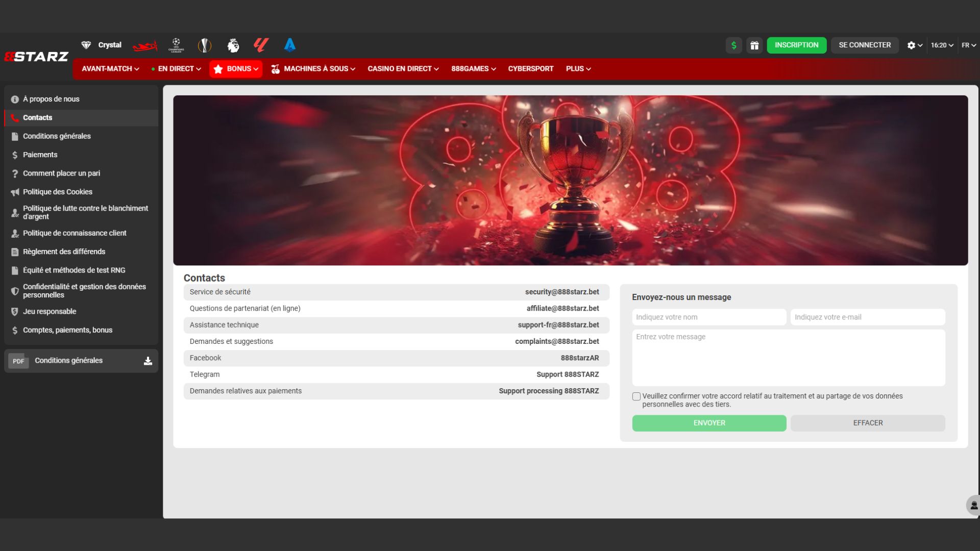This screenshot has height=551, width=980.
Task: Open the gift box promotions icon
Action: click(754, 45)
